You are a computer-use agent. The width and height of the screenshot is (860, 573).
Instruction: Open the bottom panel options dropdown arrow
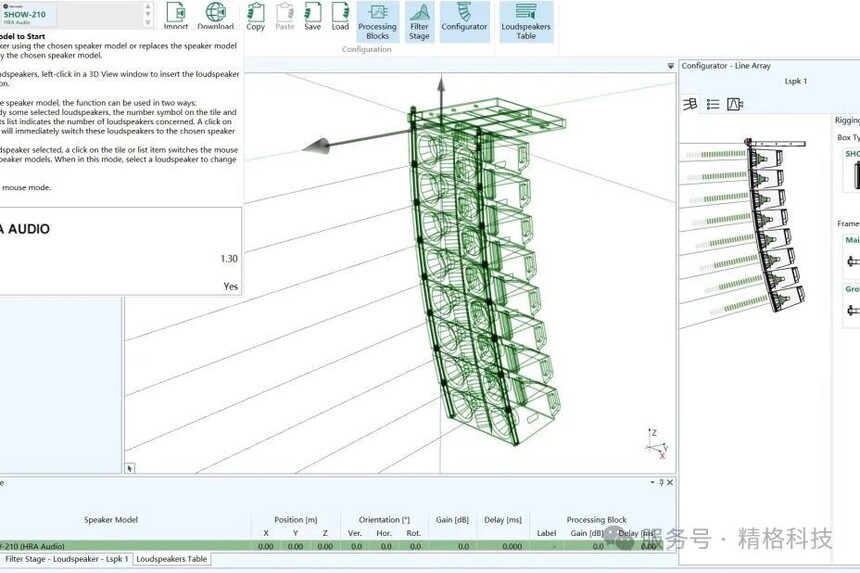[652, 483]
